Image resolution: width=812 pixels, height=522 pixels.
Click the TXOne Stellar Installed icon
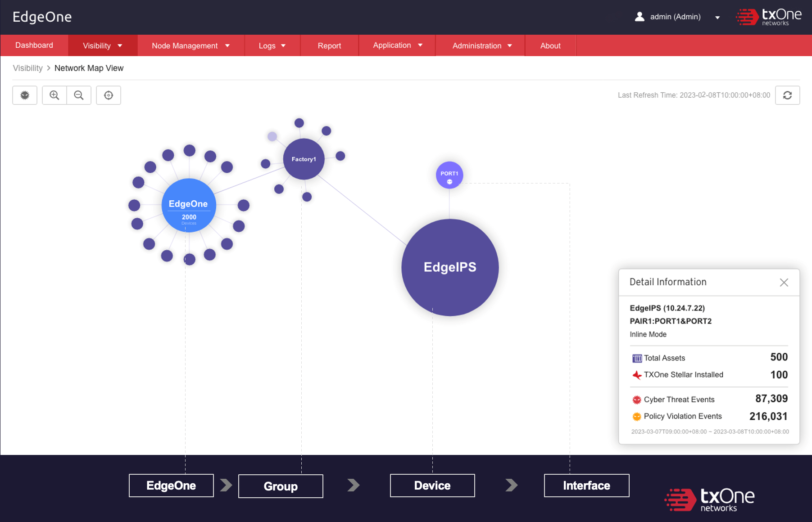coord(637,375)
